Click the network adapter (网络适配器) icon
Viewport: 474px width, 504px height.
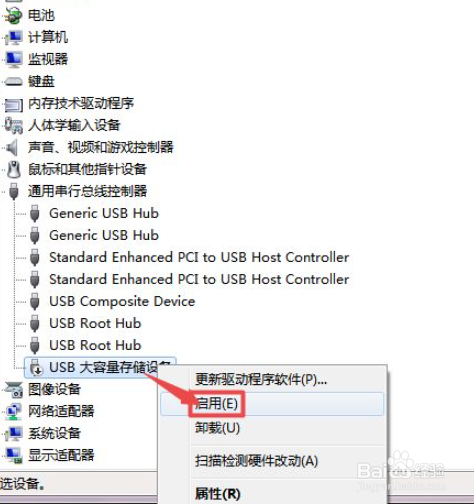[14, 411]
